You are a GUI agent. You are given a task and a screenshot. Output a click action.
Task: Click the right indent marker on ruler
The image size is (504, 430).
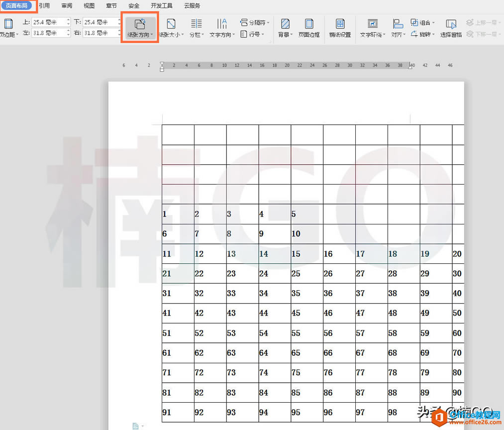click(410, 66)
